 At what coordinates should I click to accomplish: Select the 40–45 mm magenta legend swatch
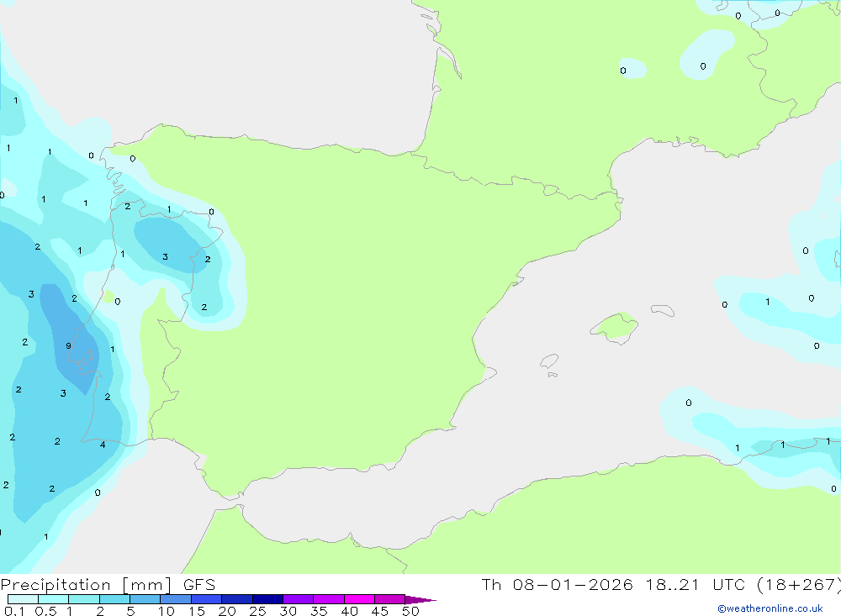coord(359,599)
